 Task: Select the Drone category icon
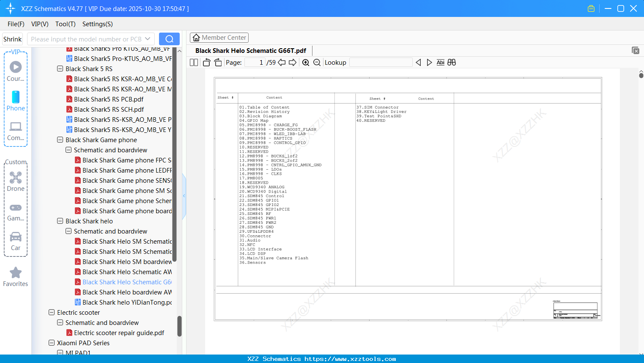point(16,181)
